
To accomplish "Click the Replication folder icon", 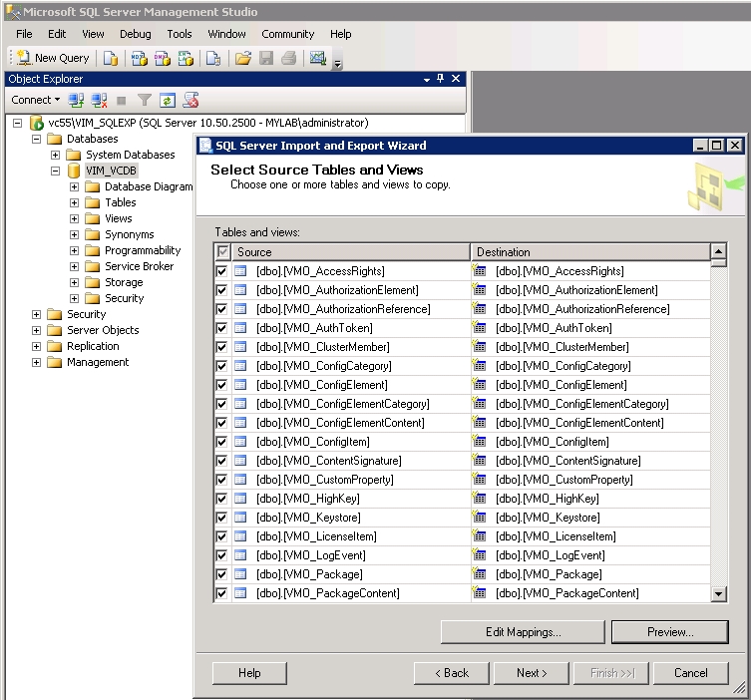I will coord(55,346).
